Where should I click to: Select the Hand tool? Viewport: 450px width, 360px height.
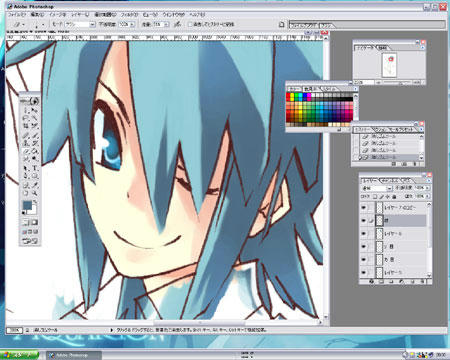click(x=26, y=193)
